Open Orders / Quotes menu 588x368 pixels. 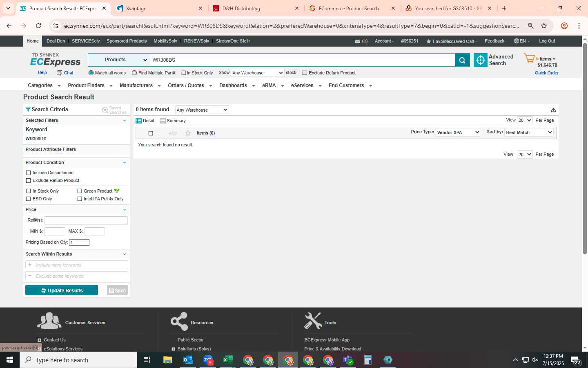(190, 85)
